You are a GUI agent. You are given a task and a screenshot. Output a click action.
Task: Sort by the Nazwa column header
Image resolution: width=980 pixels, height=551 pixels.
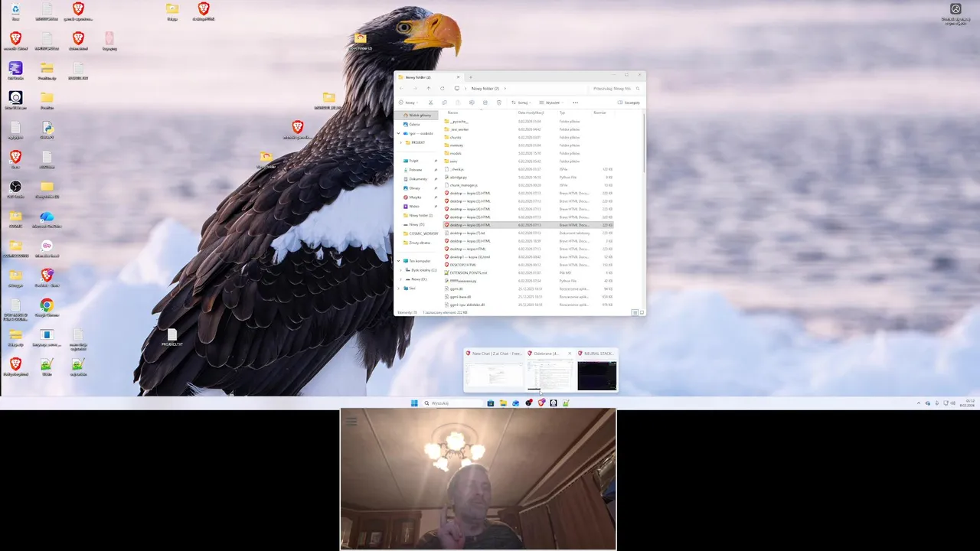coord(453,112)
